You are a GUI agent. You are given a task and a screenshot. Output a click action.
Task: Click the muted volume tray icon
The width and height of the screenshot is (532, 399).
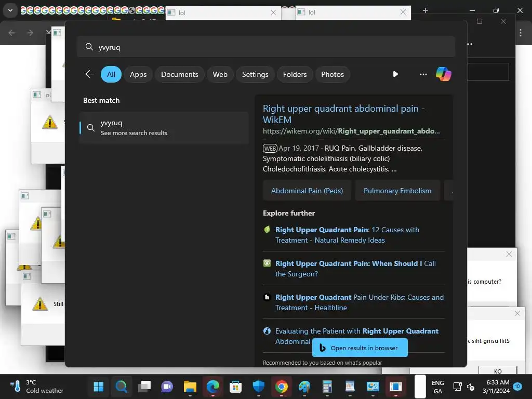coord(471,387)
